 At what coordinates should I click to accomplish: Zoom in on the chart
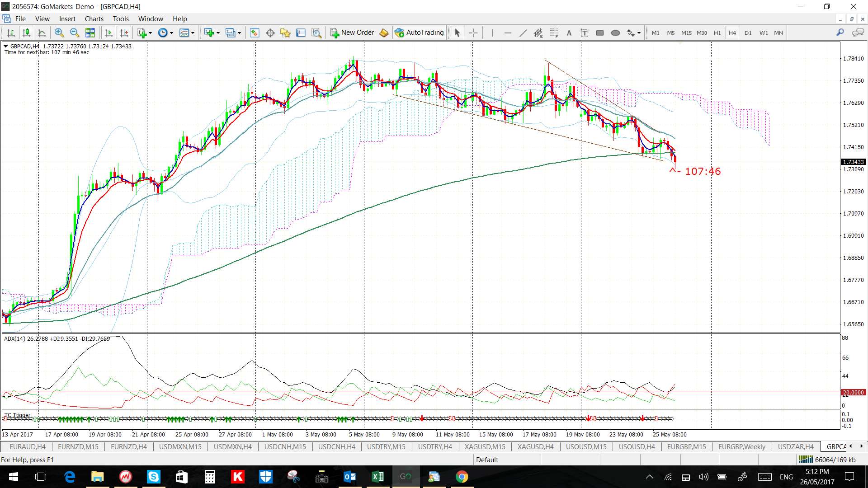pyautogui.click(x=59, y=33)
